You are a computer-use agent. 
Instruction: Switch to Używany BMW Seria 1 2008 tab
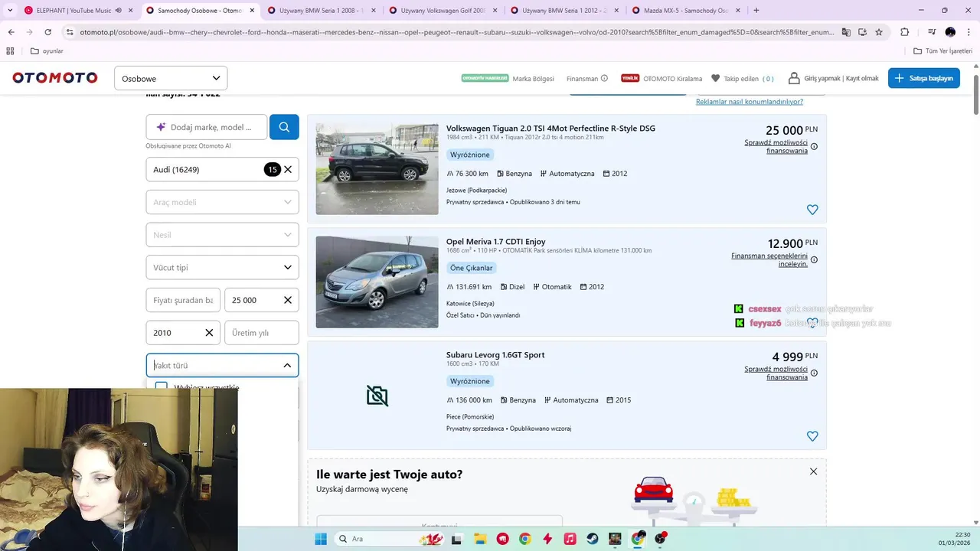pos(321,11)
